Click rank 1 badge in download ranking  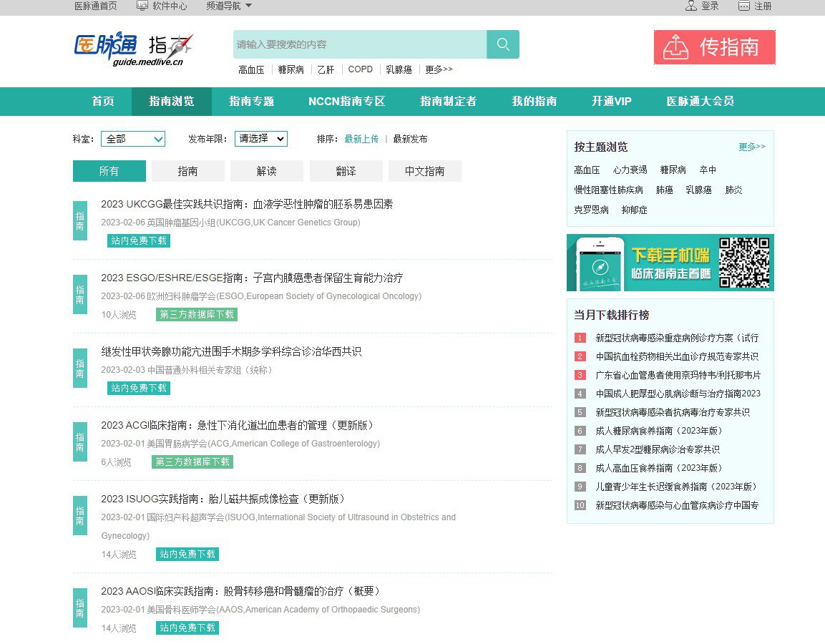(580, 338)
